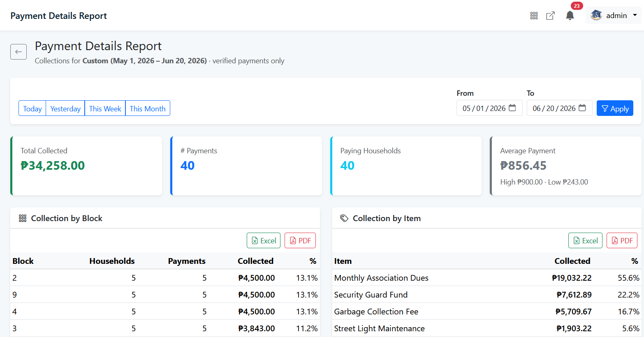Open calendar picker in To date
644x337 pixels.
point(582,108)
